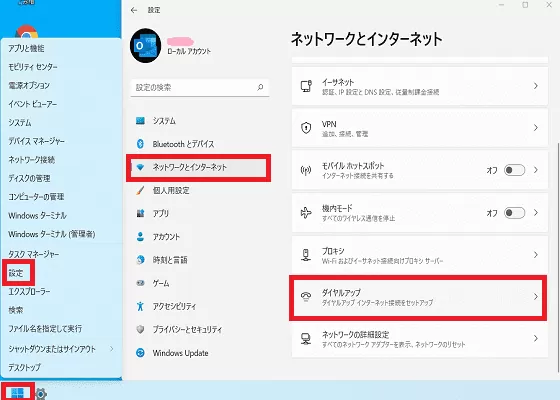Open イーサネット settings row
560x400 pixels.
coord(420,86)
